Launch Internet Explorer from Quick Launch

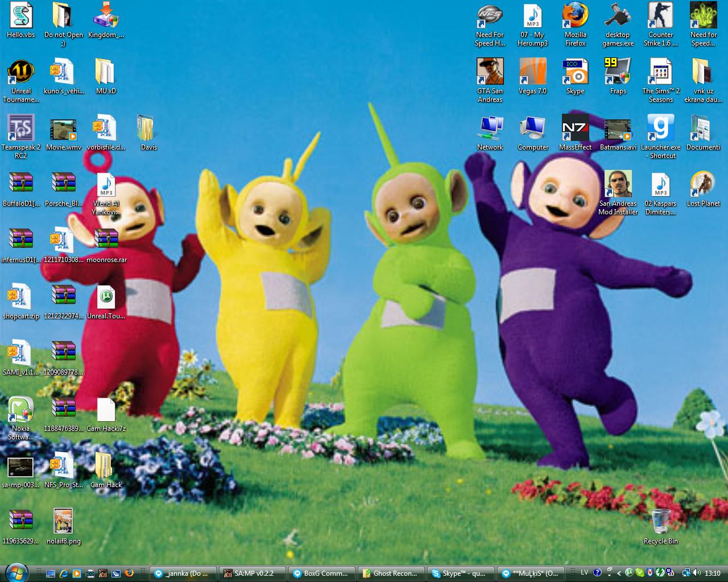tap(64, 573)
